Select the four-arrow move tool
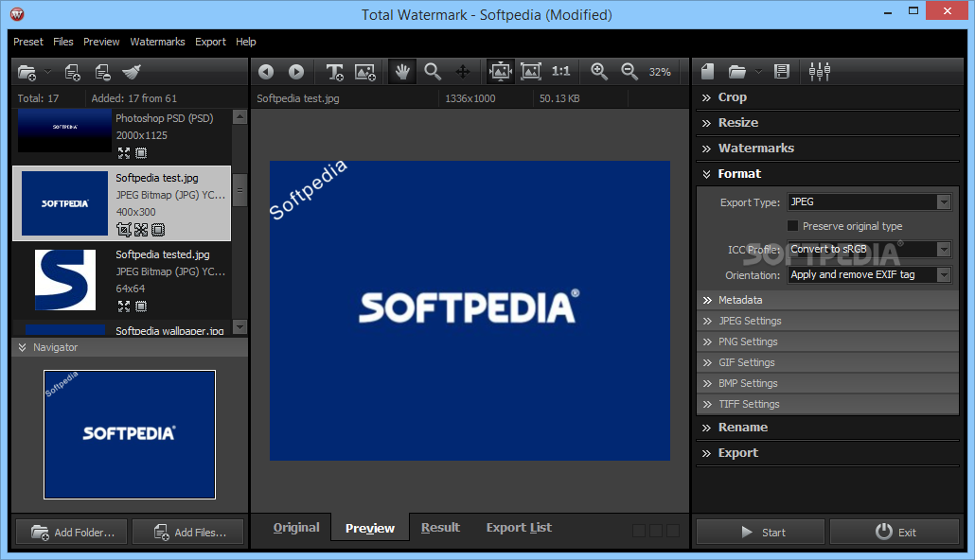975x560 pixels. 463,72
